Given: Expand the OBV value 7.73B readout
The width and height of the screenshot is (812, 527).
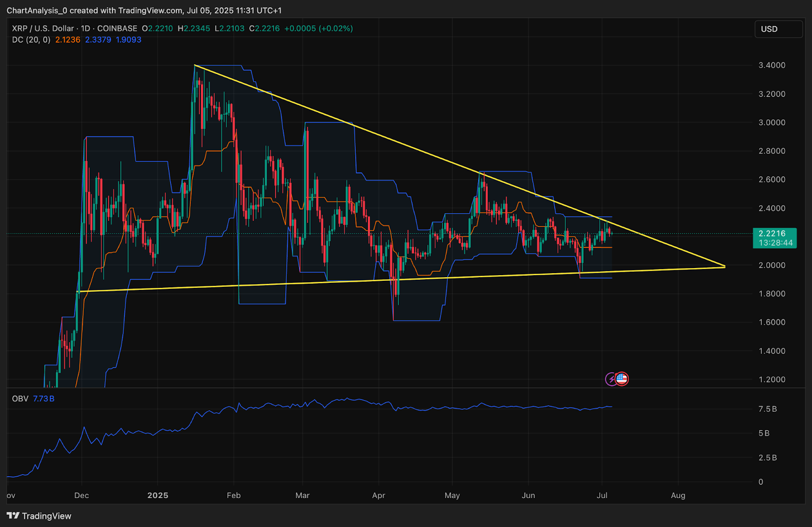Looking at the screenshot, I should click(x=44, y=399).
